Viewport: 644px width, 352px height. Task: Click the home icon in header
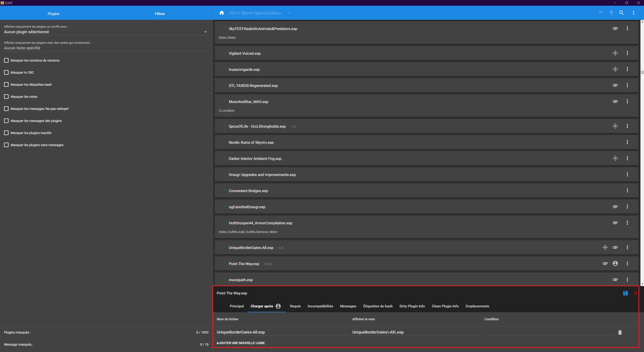tap(221, 13)
